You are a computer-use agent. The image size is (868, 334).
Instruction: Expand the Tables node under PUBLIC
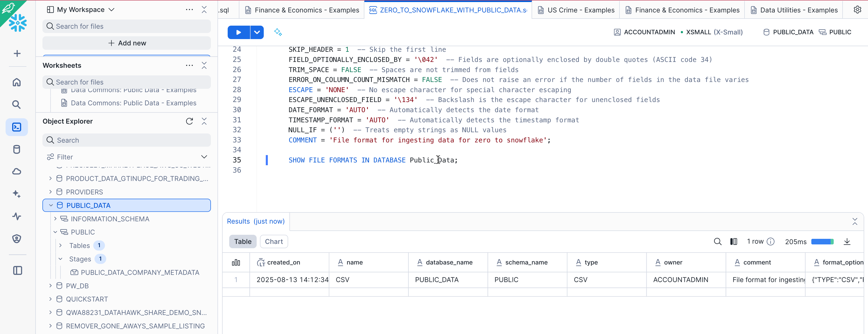(60, 245)
